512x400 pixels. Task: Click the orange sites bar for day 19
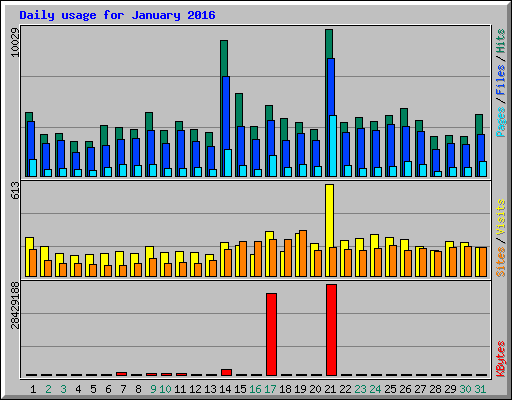[303, 253]
